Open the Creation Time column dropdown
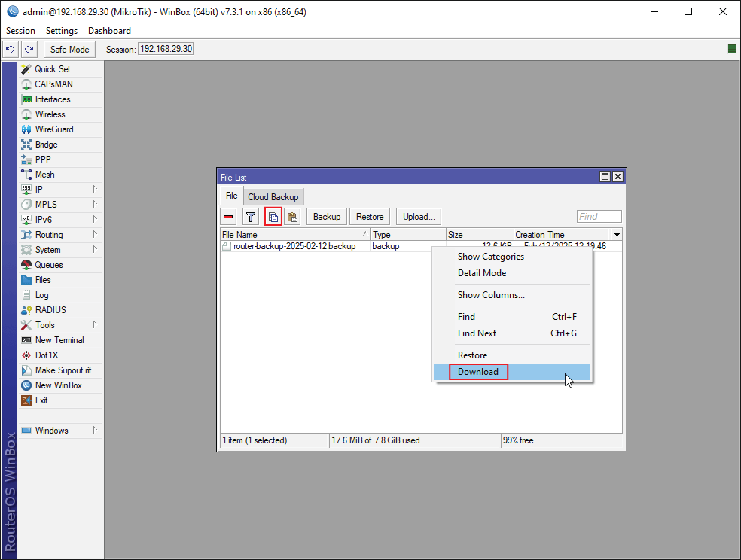 pyautogui.click(x=617, y=234)
